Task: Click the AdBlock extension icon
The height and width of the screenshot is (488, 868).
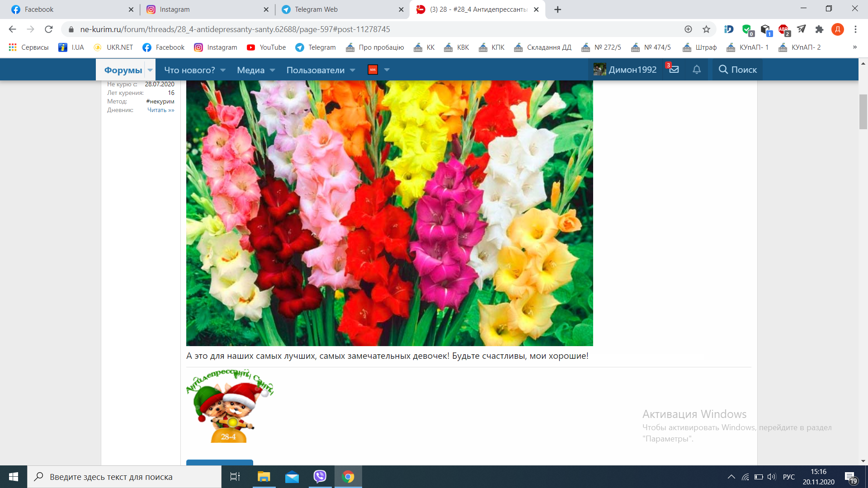Action: click(783, 29)
